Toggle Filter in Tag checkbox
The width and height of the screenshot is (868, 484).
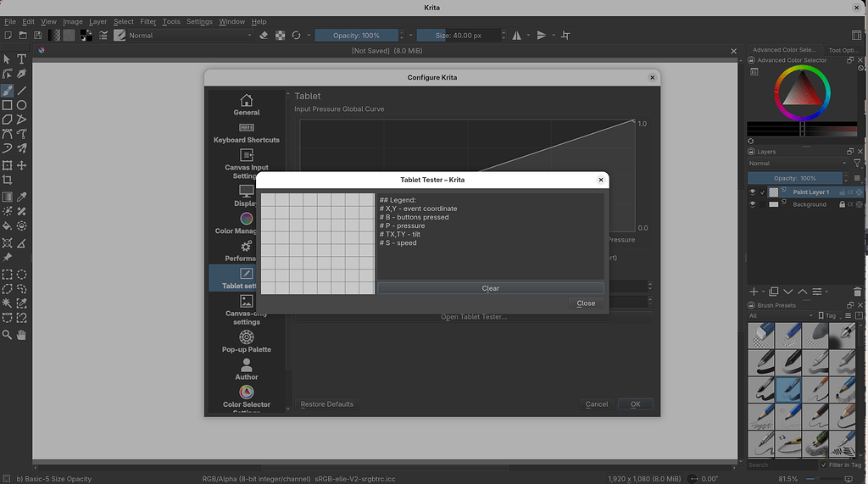click(x=824, y=465)
